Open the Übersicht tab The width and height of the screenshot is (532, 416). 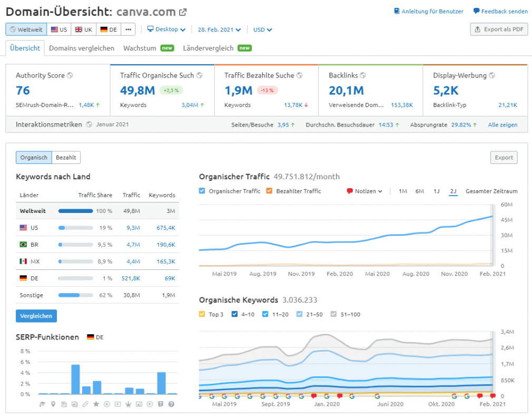25,48
